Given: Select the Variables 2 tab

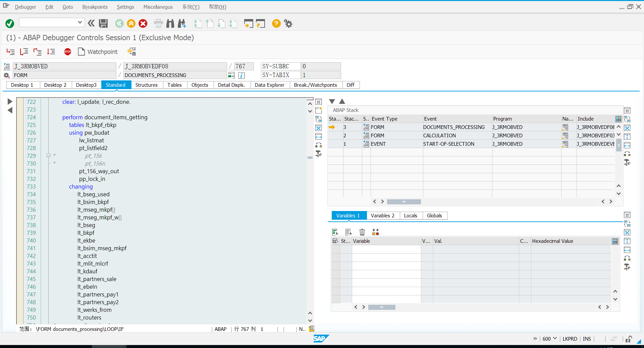Looking at the screenshot, I should 383,216.
